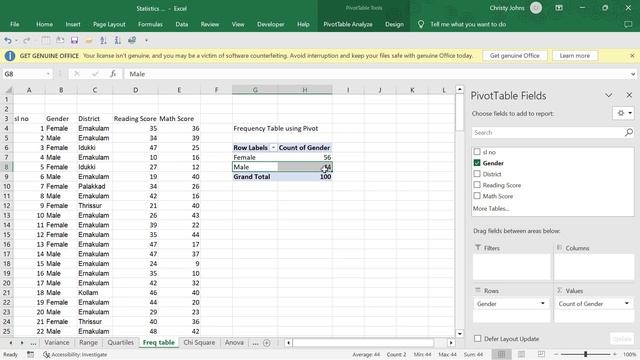Screen dimensions: 640x360
Task: Open the Insert ribbon tab
Action: click(73, 24)
